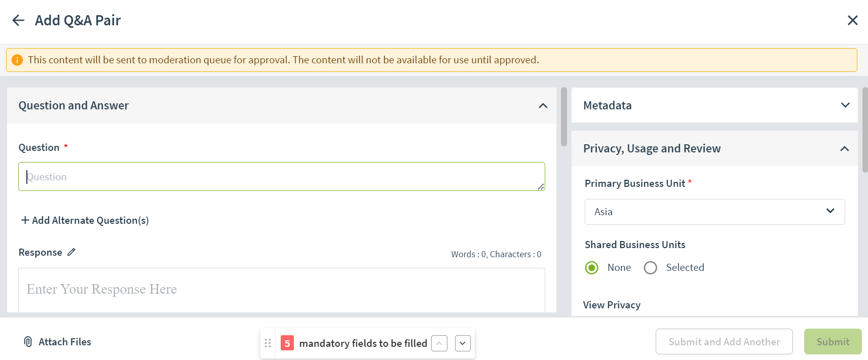Image resolution: width=868 pixels, height=360 pixels.
Task: Select the None radio for Shared Business Units
Action: 592,267
